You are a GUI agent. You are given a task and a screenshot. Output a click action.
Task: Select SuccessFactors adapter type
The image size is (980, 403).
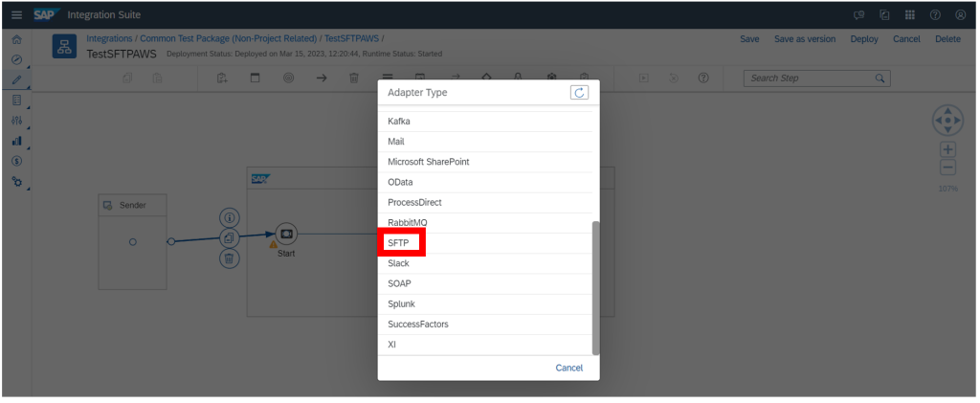pos(485,325)
